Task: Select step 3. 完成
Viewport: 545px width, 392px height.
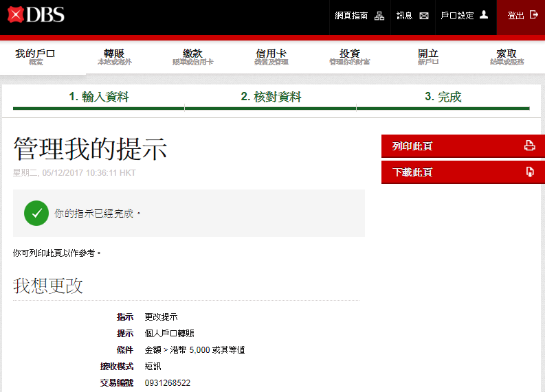Action: pos(443,97)
